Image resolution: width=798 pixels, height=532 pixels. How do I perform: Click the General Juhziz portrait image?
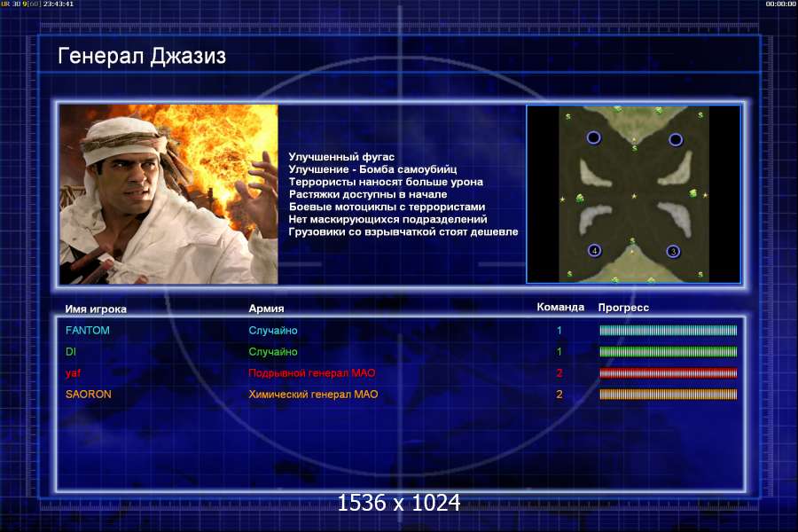click(169, 194)
